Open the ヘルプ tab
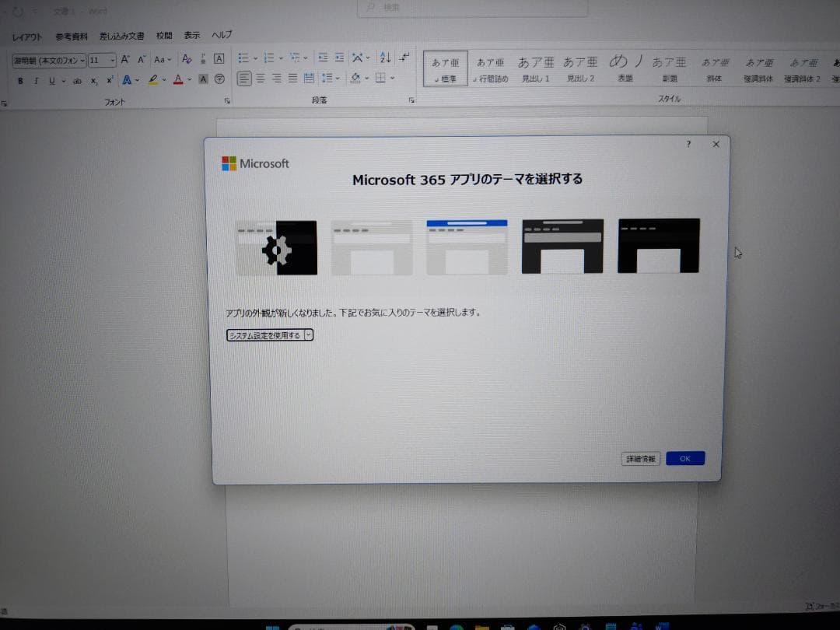This screenshot has width=840, height=630. tap(221, 35)
